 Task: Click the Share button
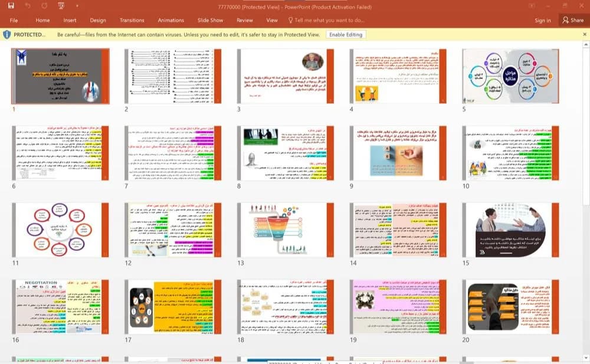573,20
